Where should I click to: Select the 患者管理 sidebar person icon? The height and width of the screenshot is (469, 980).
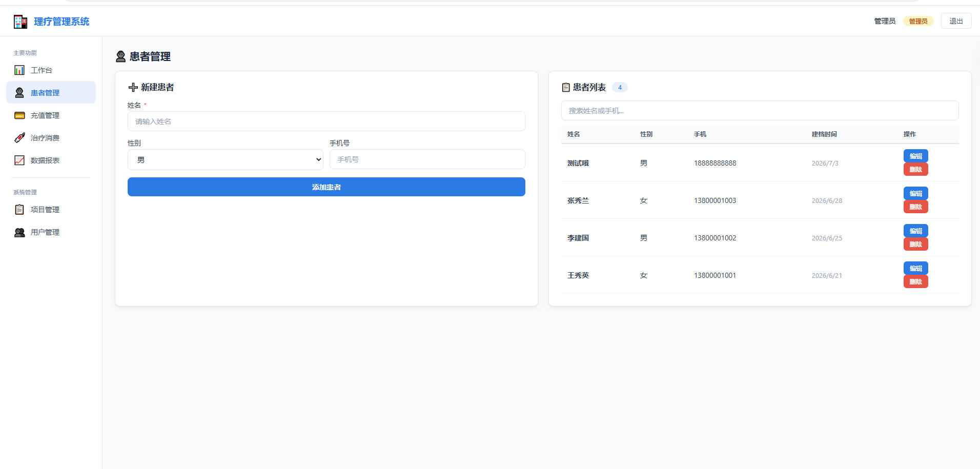[x=19, y=93]
